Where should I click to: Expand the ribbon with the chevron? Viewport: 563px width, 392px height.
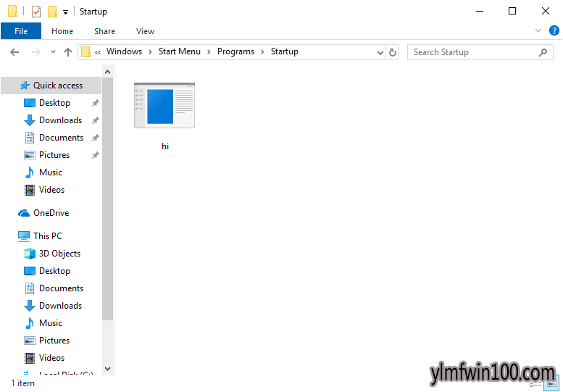[x=538, y=31]
